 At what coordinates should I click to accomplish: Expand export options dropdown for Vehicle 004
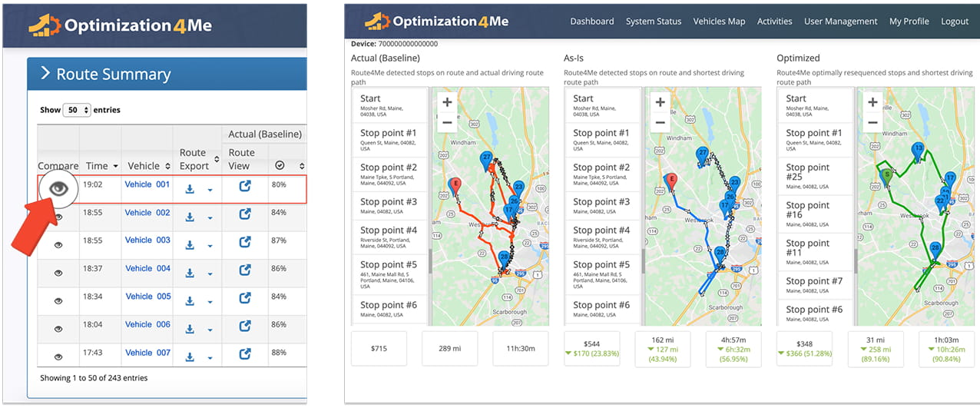tap(210, 274)
